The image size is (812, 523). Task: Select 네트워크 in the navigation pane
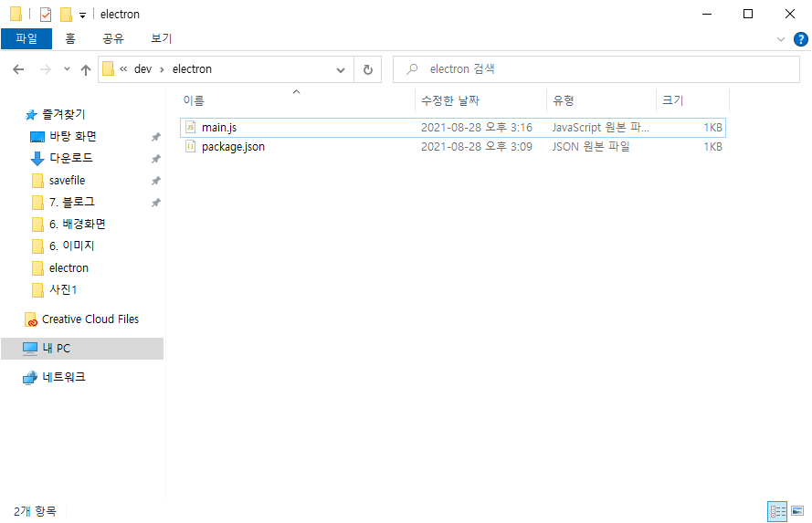(63, 378)
